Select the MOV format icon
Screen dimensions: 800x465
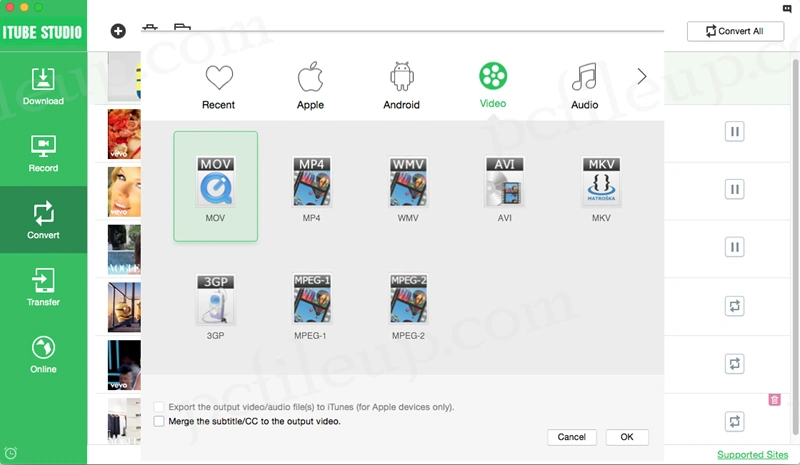coord(216,182)
